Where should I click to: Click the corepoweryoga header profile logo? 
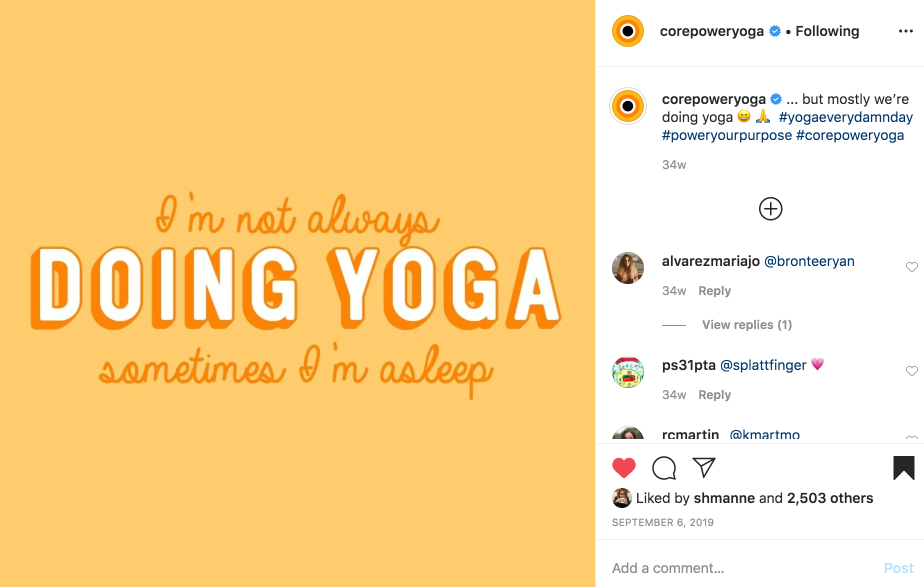628,31
